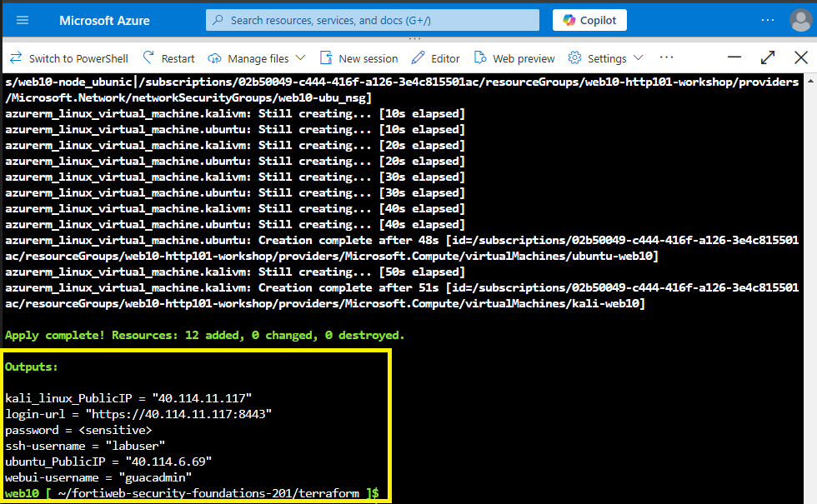The height and width of the screenshot is (504, 817).
Task: Restart the Cloud Shell
Action: click(168, 58)
